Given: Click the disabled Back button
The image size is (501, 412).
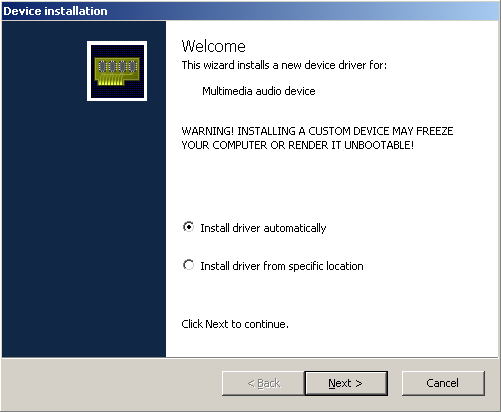Looking at the screenshot, I should tap(263, 383).
